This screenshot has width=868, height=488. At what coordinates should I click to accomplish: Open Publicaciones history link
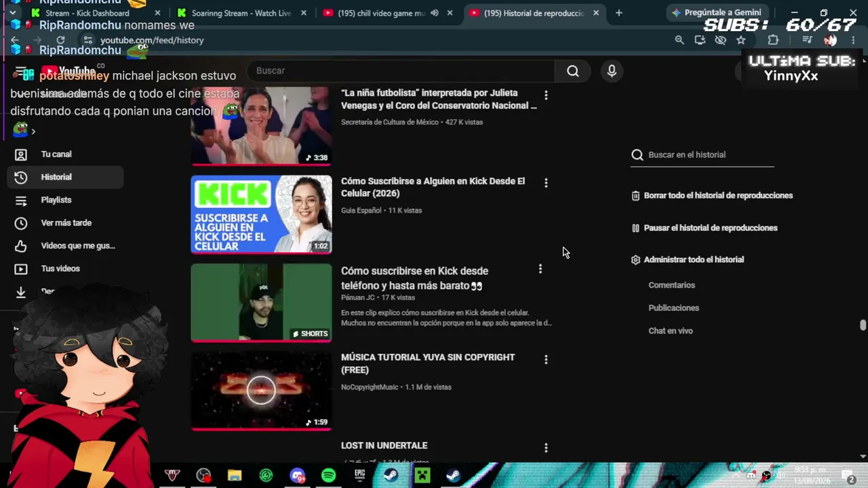(673, 308)
